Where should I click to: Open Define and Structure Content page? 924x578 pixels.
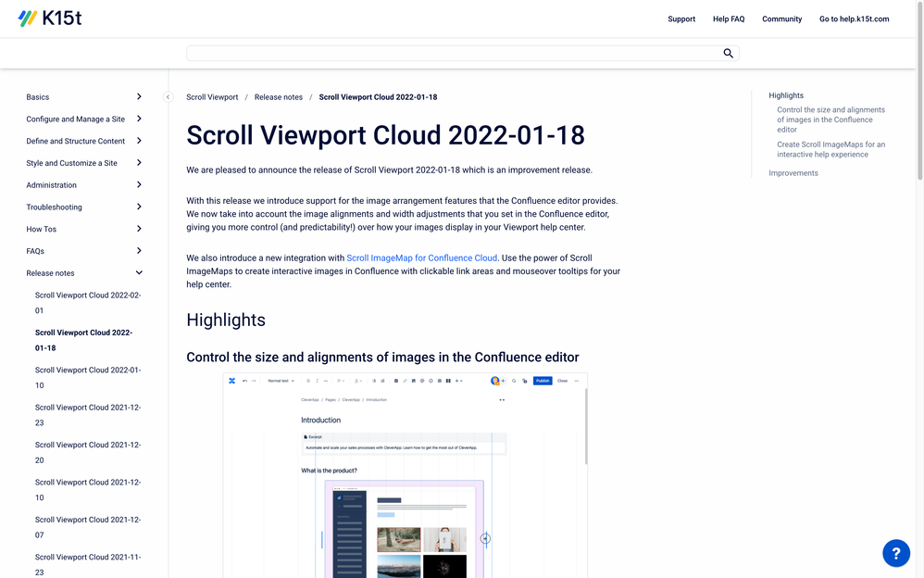coord(75,141)
